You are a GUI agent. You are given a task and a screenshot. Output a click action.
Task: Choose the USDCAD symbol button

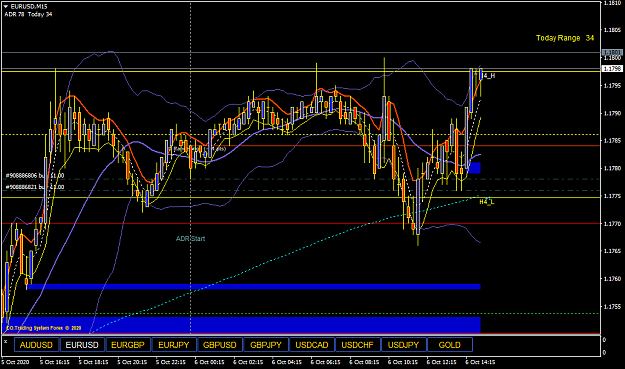312,345
